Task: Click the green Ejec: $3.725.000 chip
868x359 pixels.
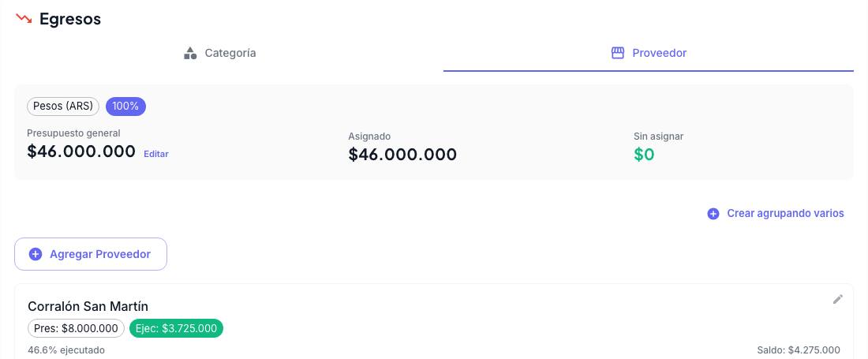Action: (176, 328)
